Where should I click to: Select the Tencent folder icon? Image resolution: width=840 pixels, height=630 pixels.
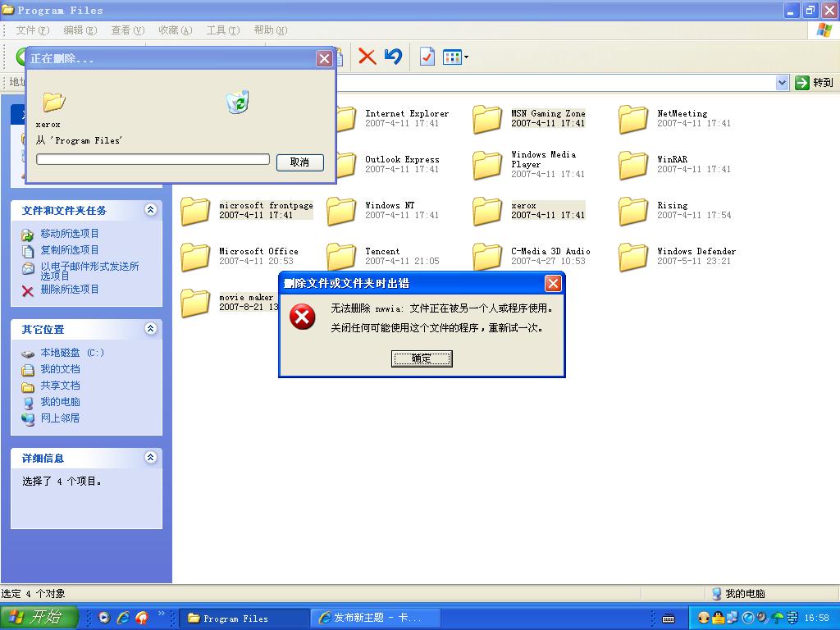coord(341,257)
